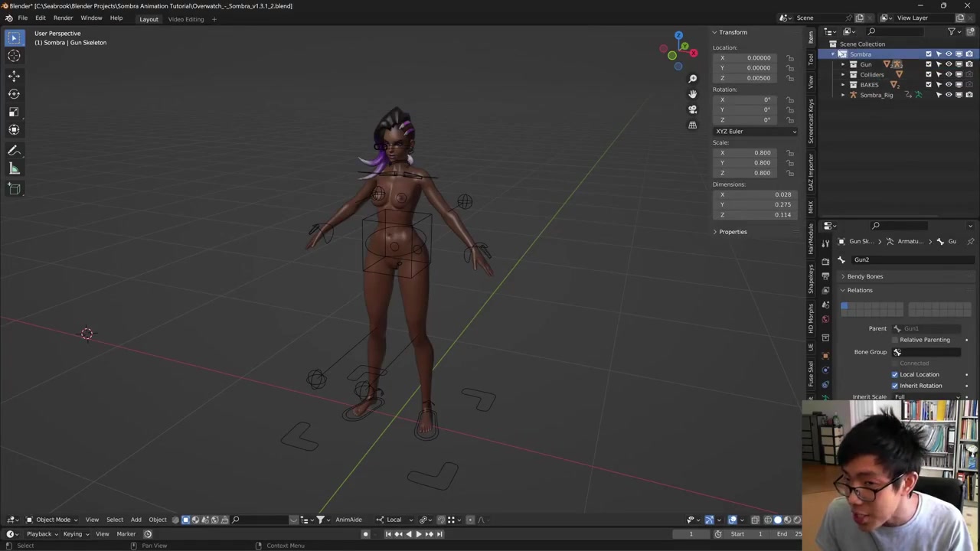Viewport: 980px width, 551px height.
Task: Select the Annotate pencil tool
Action: 14,151
